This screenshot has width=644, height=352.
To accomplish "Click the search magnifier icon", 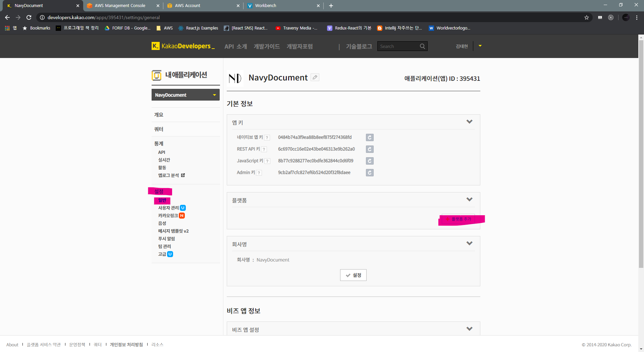I will [x=422, y=46].
